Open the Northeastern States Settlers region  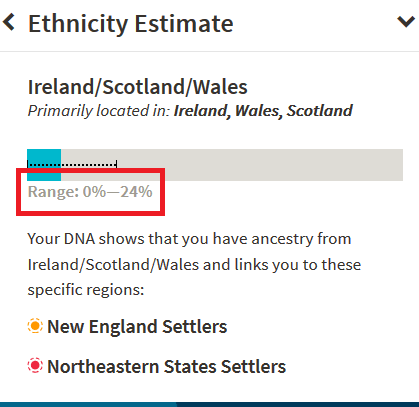[167, 366]
